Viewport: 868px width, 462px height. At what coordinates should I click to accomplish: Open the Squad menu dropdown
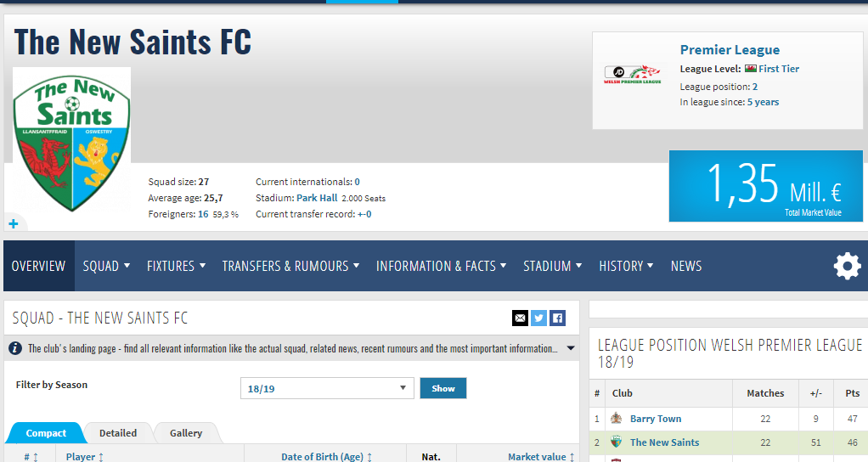click(x=107, y=266)
